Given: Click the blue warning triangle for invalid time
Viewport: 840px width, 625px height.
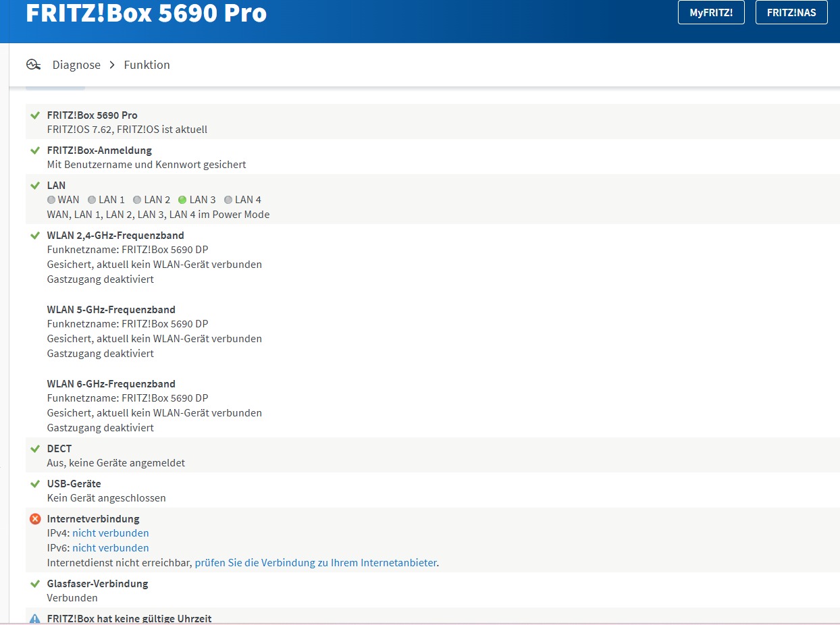Looking at the screenshot, I should point(35,618).
